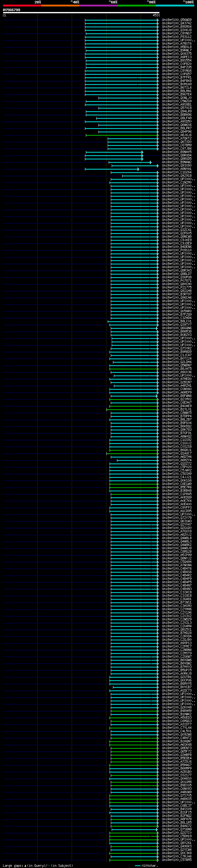Screen dimensions: 197x868
Task: Select label UniRef100_C1N2M0
Action: [x=176, y=183]
